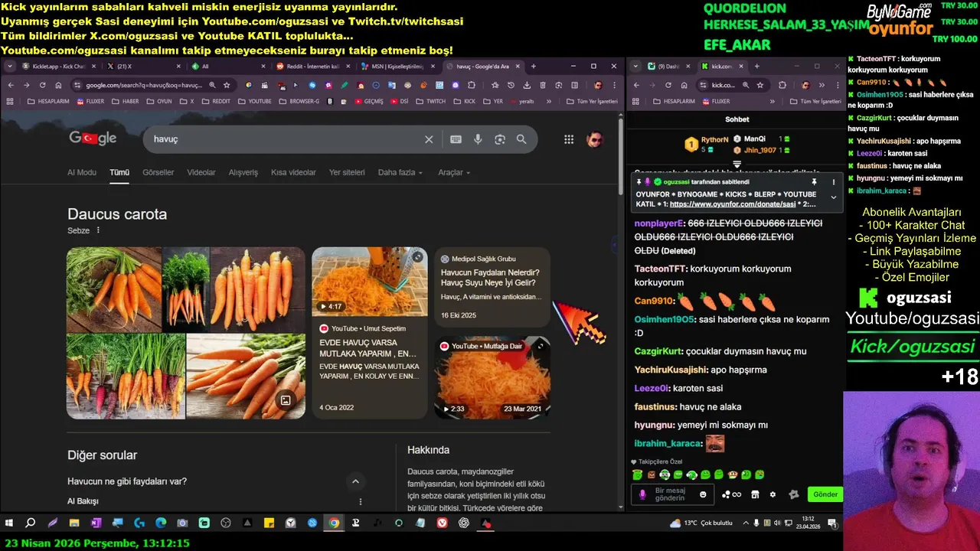The width and height of the screenshot is (980, 551).
Task: Open the Downloads icon in left browser toolbar
Action: point(527,85)
